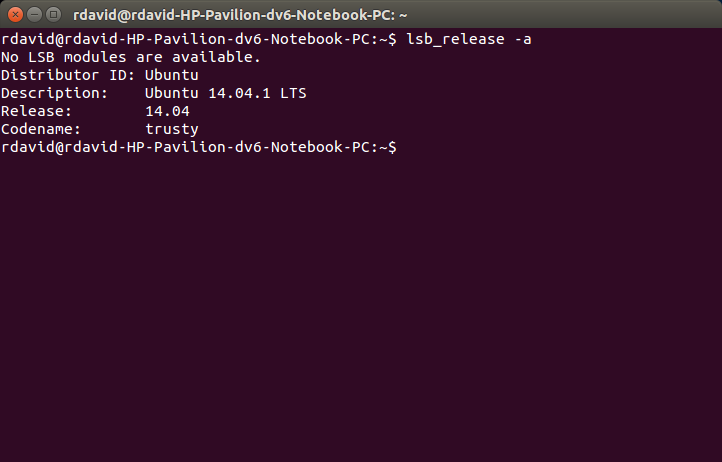
Task: Click the '-a' flag in the command
Action: [x=523, y=39]
